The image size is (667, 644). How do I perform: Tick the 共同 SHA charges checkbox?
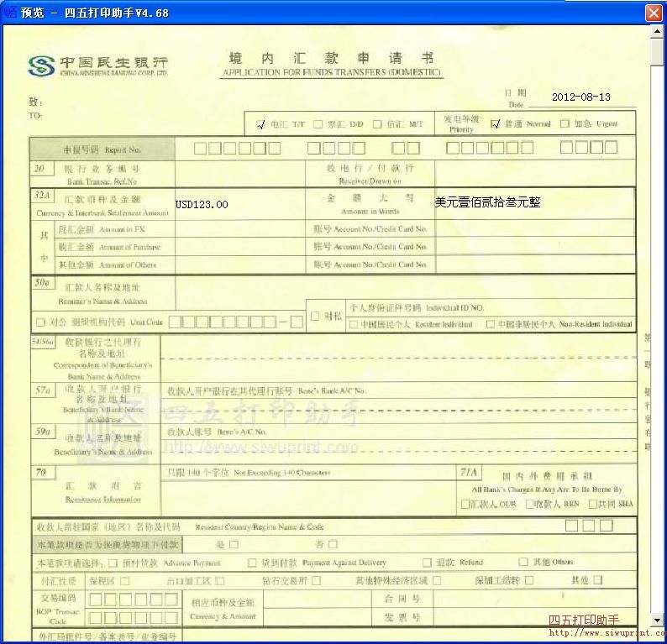[x=592, y=504]
